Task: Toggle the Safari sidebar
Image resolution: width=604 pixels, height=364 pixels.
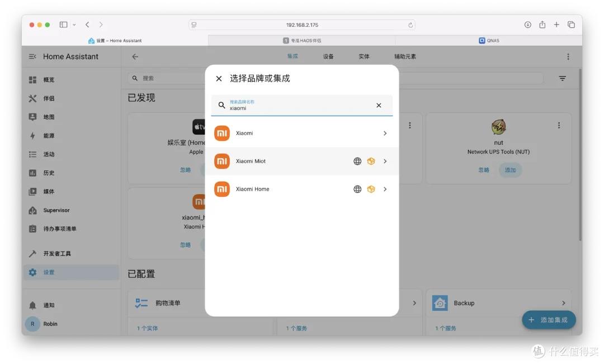Action: tap(64, 25)
